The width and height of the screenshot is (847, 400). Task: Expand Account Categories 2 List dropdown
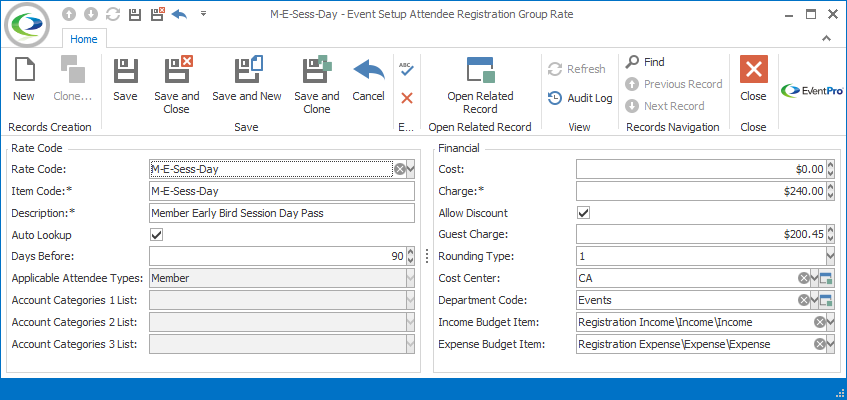coord(410,322)
